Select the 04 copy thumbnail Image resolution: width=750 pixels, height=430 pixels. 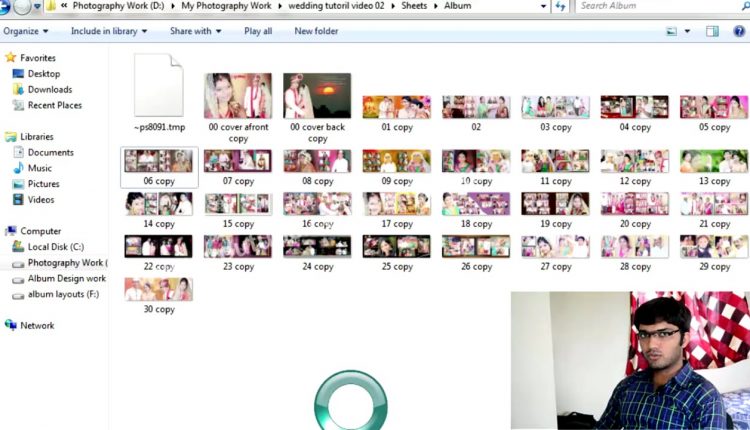(635, 107)
